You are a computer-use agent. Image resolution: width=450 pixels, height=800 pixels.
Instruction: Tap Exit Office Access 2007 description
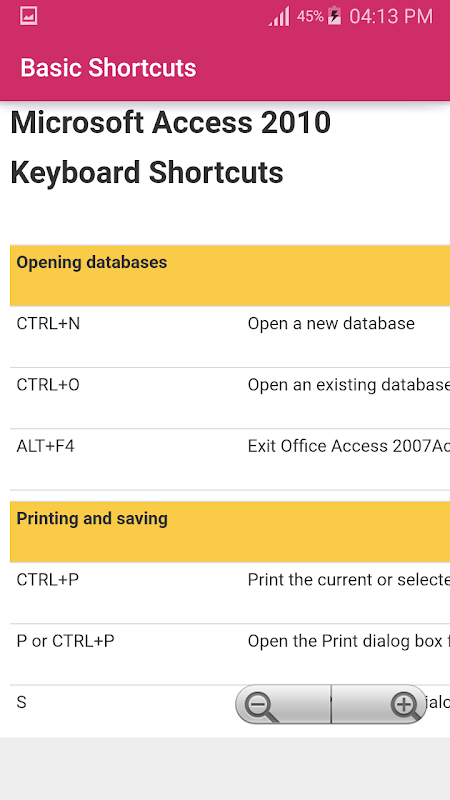pyautogui.click(x=349, y=446)
